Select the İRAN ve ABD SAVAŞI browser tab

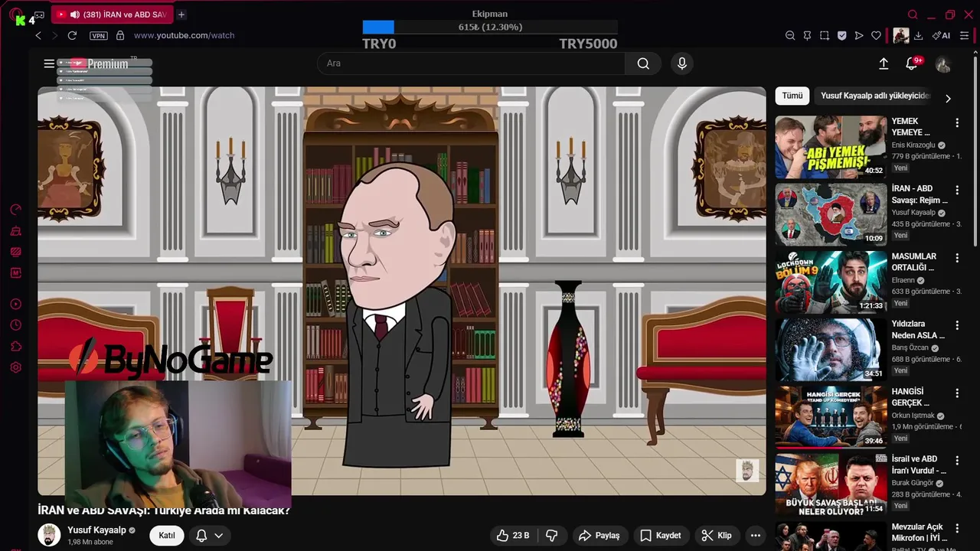pos(112,15)
